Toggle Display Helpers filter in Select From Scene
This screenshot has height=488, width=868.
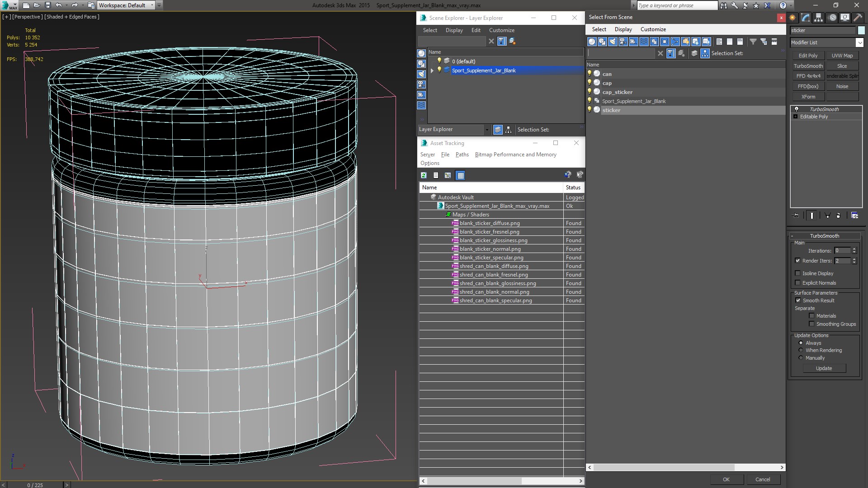tap(633, 42)
